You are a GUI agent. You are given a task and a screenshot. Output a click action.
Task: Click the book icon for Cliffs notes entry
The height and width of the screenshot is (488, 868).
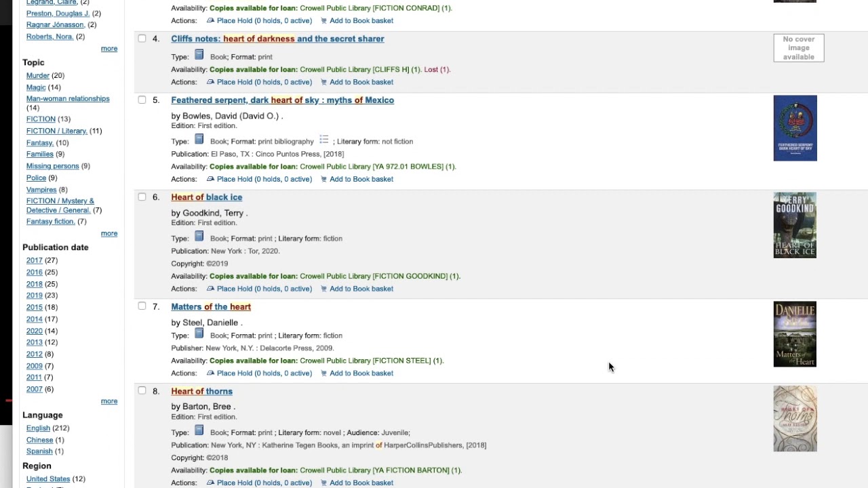click(x=199, y=55)
